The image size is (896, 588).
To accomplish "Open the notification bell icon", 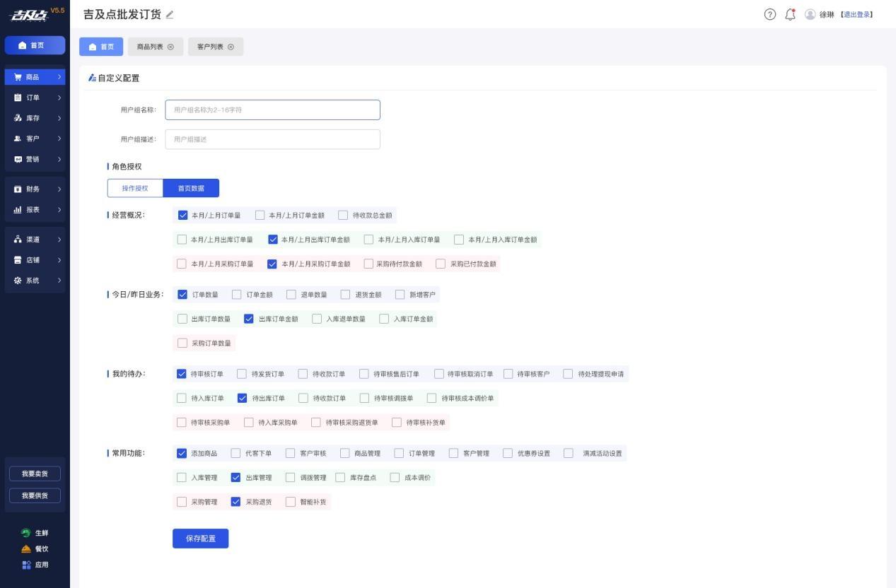I will click(791, 14).
